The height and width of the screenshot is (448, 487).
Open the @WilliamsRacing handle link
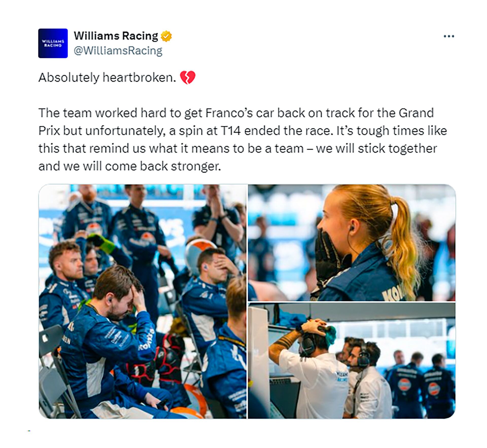pyautogui.click(x=118, y=51)
